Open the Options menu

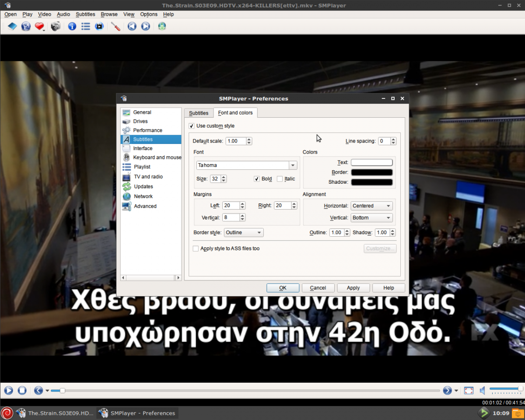pyautogui.click(x=149, y=14)
